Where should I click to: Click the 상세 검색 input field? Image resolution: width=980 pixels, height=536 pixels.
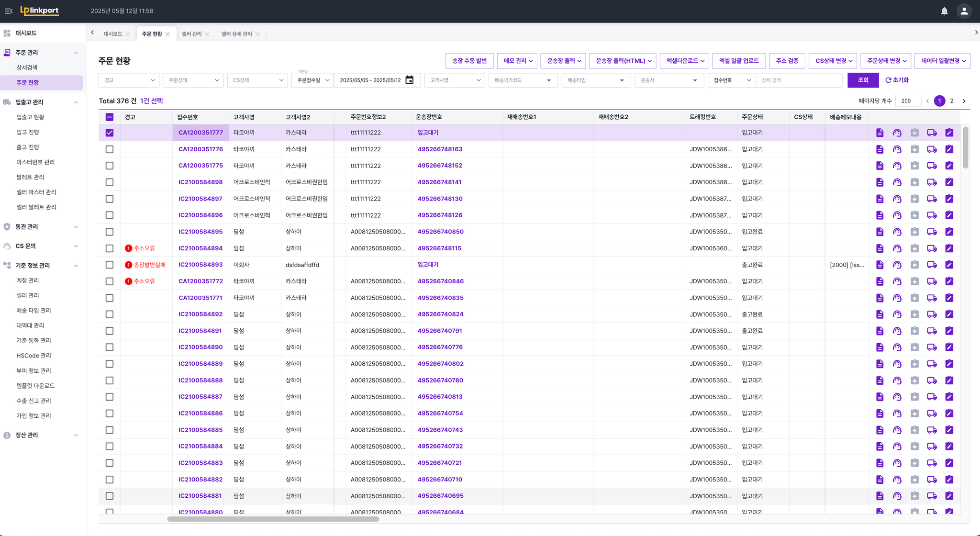click(x=799, y=80)
